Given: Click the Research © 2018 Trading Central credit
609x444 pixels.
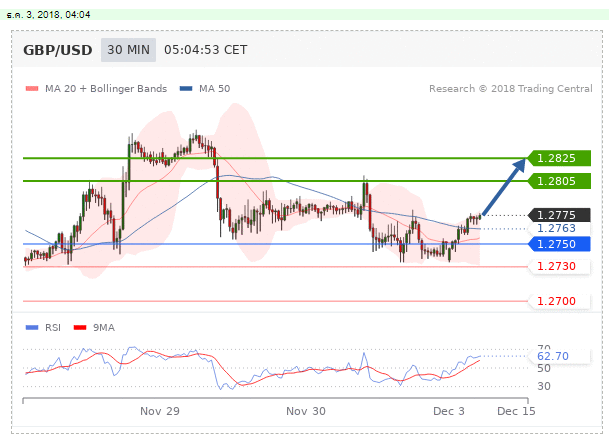Looking at the screenshot, I should pyautogui.click(x=511, y=89).
